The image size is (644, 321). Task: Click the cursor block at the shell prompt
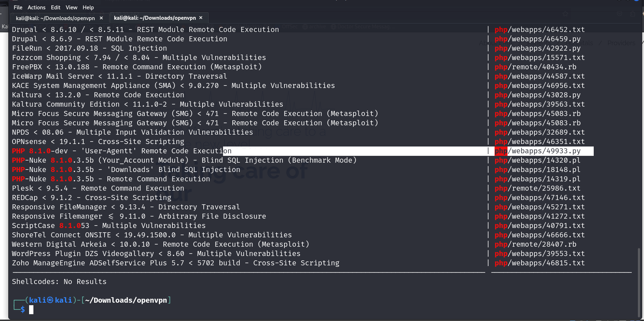click(31, 310)
